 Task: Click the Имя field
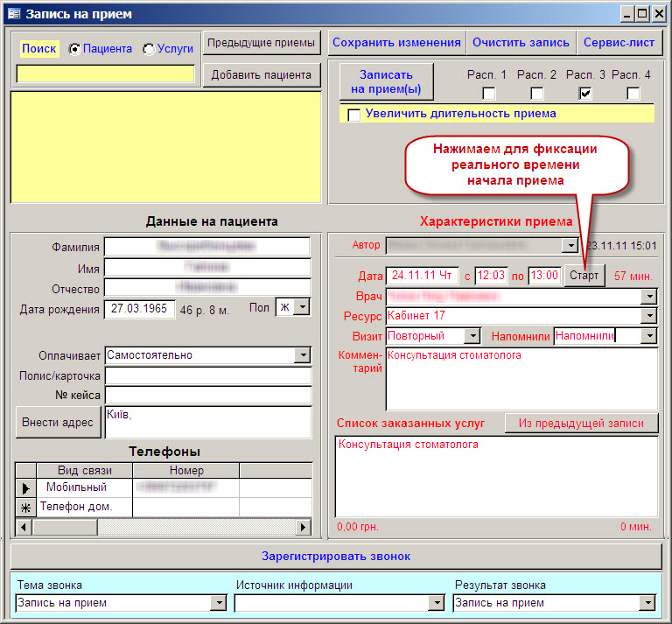click(207, 268)
